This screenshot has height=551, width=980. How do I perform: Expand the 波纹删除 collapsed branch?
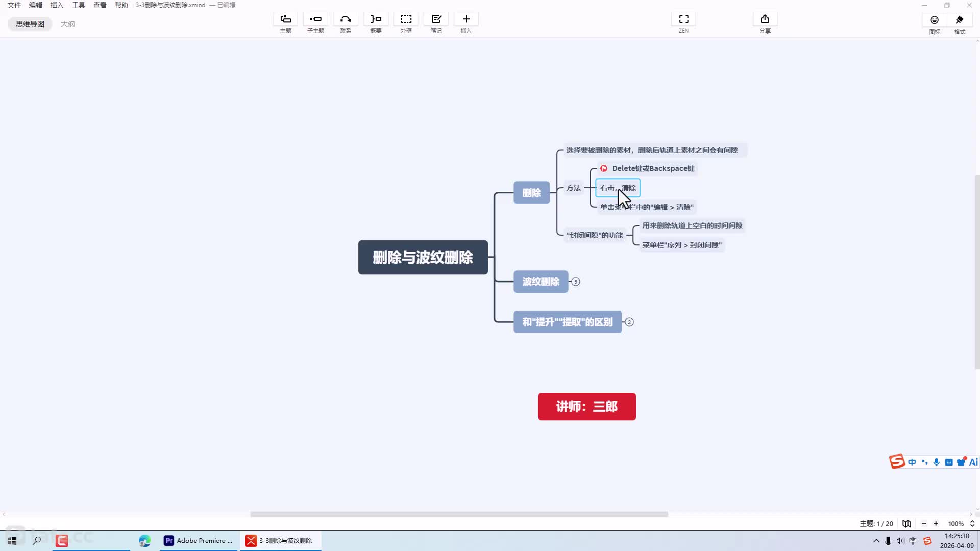click(576, 282)
